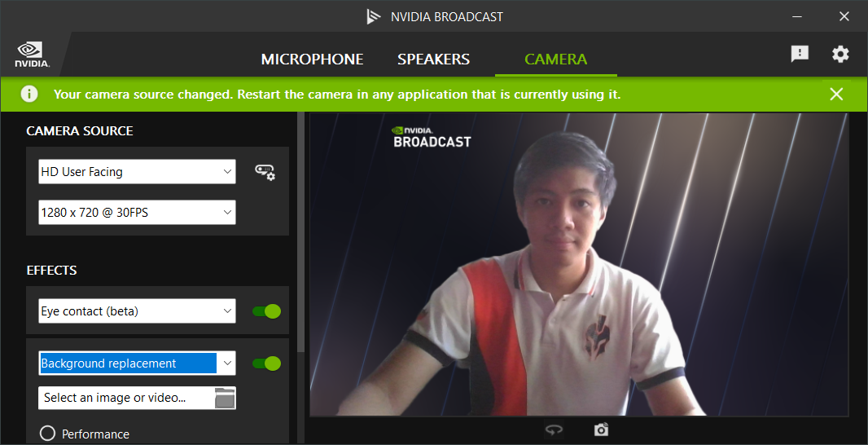Toggle the Background replacement effect switch
The height and width of the screenshot is (445, 868).
267,363
